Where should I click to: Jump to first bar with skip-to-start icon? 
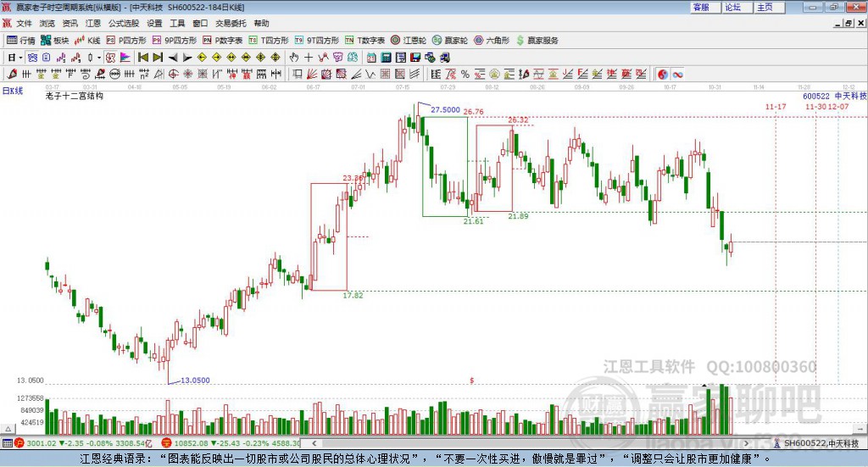pos(142,57)
